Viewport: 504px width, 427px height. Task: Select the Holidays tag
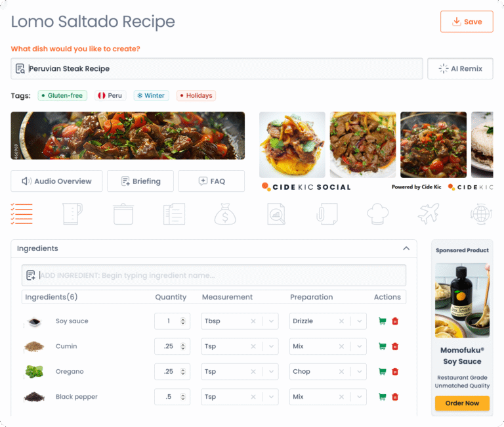tap(196, 95)
